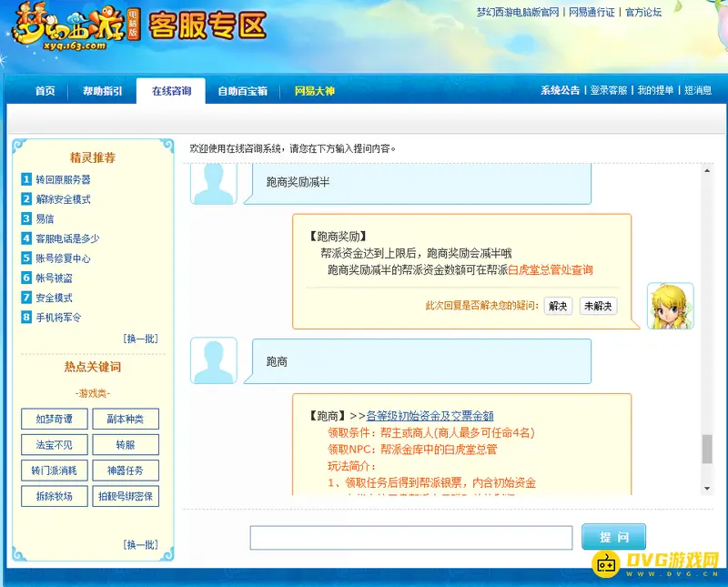Select recommendation 7 安全模式

coord(55,298)
